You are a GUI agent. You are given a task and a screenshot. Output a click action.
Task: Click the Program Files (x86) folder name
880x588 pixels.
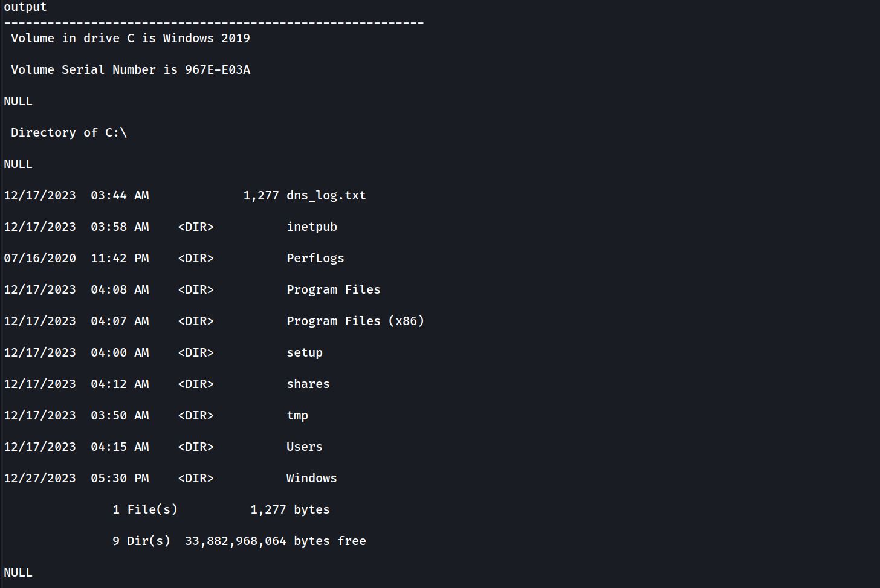pyautogui.click(x=355, y=321)
